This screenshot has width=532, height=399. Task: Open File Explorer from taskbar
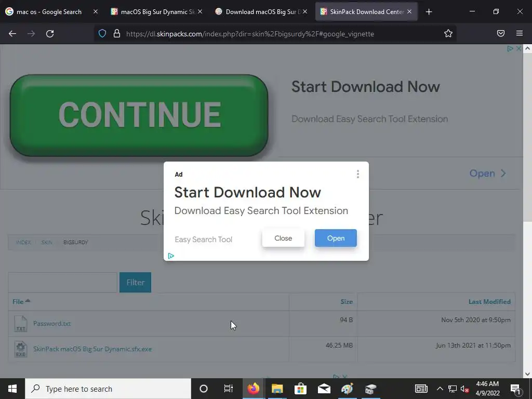277,389
